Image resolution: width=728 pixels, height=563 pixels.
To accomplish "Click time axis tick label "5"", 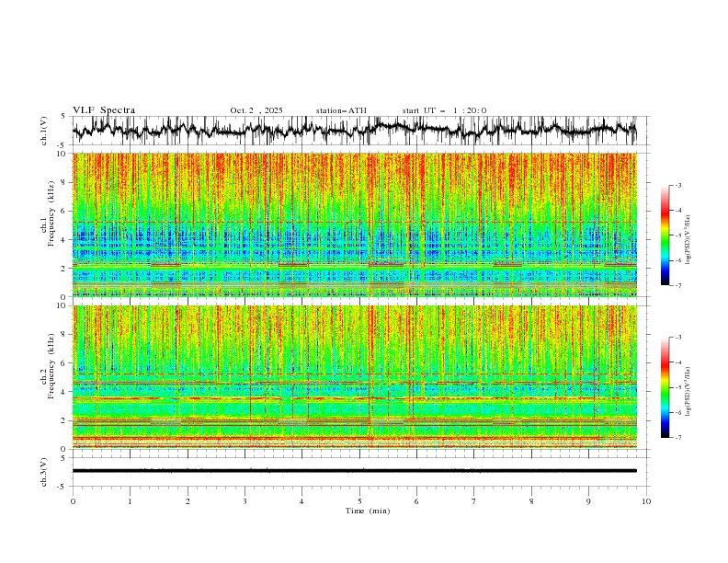I will click(359, 501).
